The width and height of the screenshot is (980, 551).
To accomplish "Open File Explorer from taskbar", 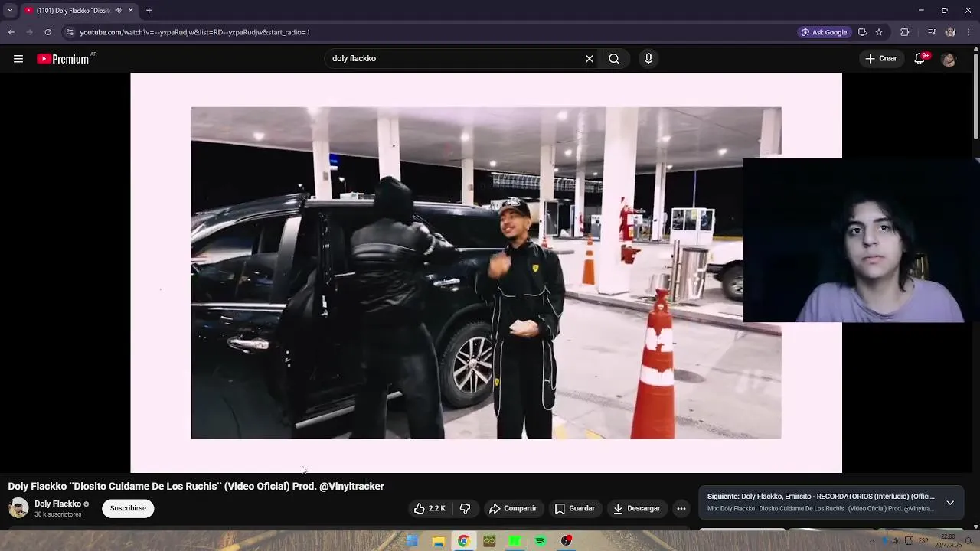I will (x=438, y=541).
